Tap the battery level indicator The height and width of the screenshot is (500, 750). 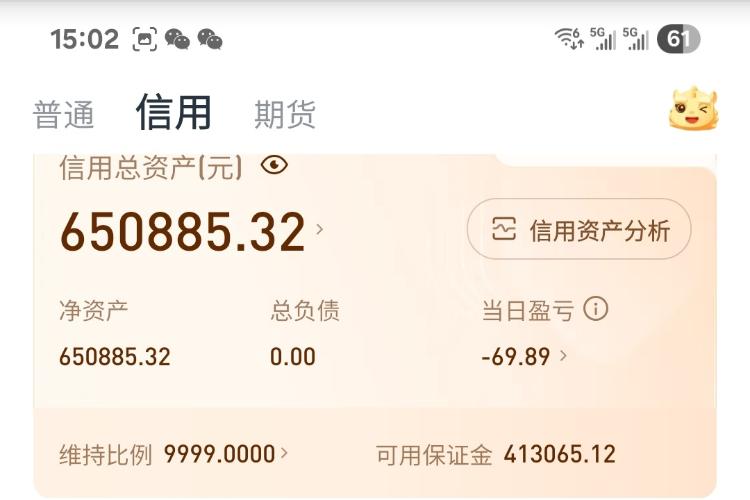[x=678, y=39]
